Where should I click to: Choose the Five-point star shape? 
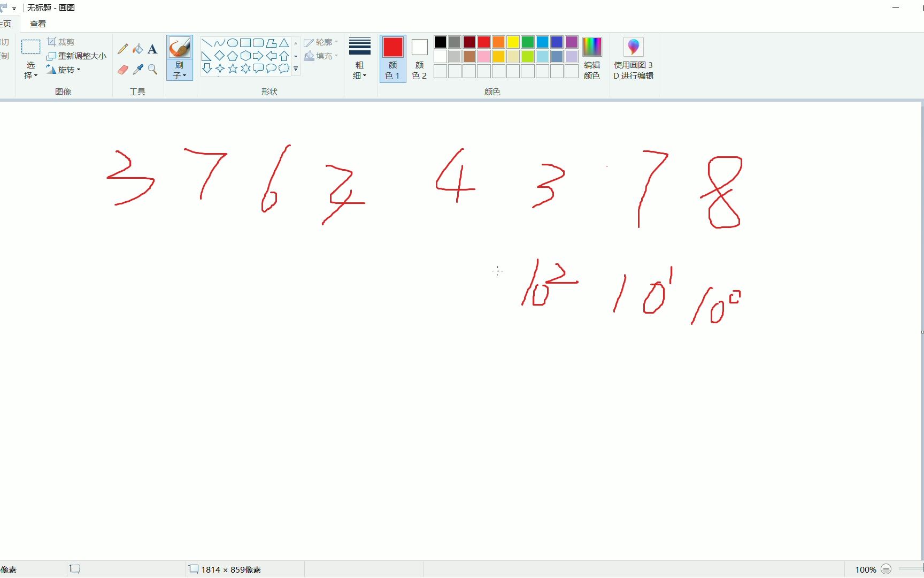point(233,69)
